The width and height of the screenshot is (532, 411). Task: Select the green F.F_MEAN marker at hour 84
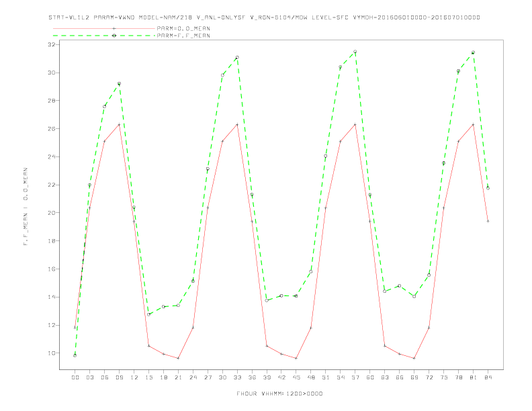tap(488, 188)
